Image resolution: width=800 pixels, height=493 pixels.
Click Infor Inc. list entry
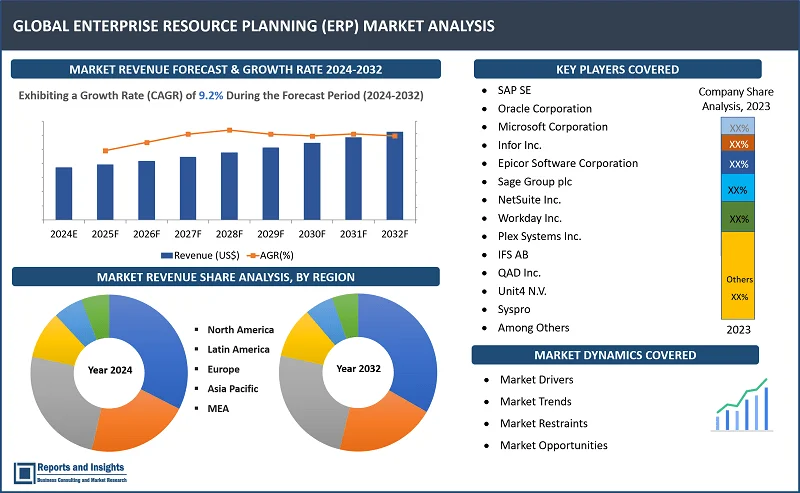[519, 145]
